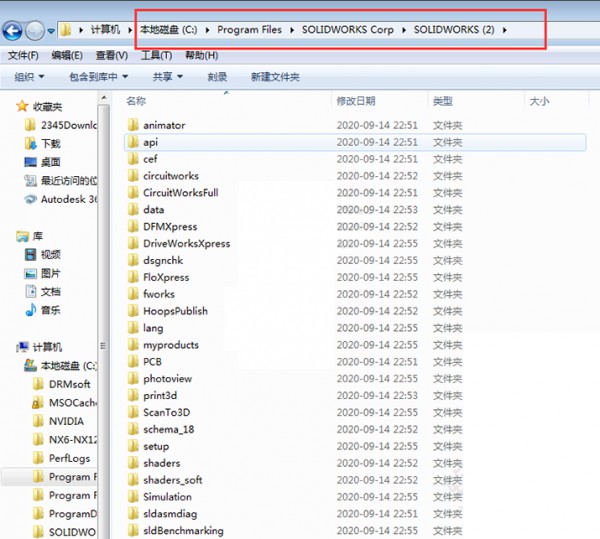Sort by the 修改日期 column header
The width and height of the screenshot is (600, 539).
tap(355, 101)
